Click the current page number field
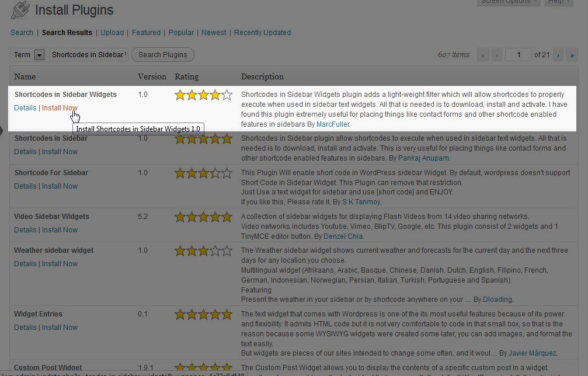 [518, 55]
